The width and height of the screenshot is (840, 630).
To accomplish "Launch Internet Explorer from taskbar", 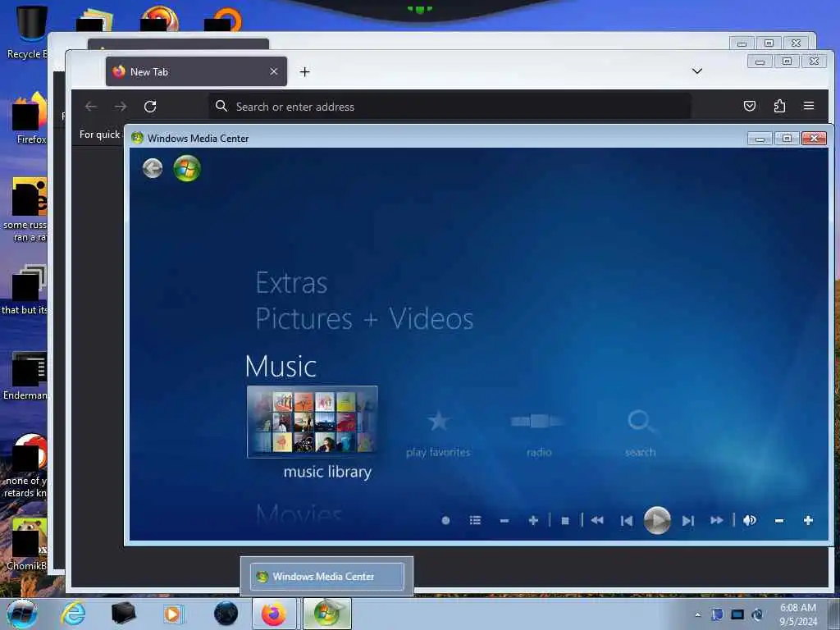I will click(x=73, y=614).
